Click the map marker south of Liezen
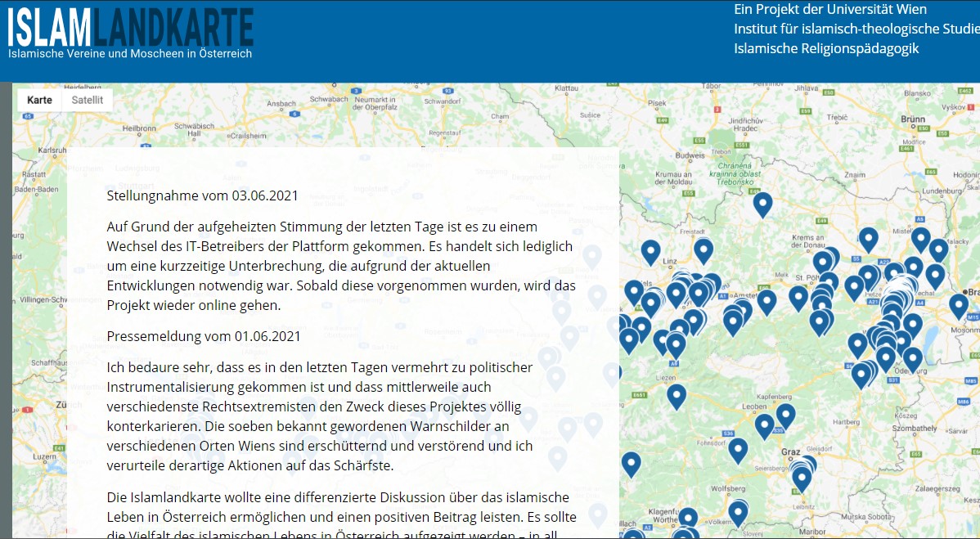The image size is (980, 539). pos(676,396)
